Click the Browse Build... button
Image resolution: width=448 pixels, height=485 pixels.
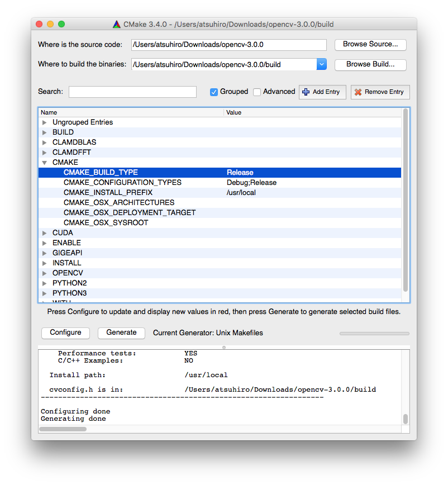[370, 65]
